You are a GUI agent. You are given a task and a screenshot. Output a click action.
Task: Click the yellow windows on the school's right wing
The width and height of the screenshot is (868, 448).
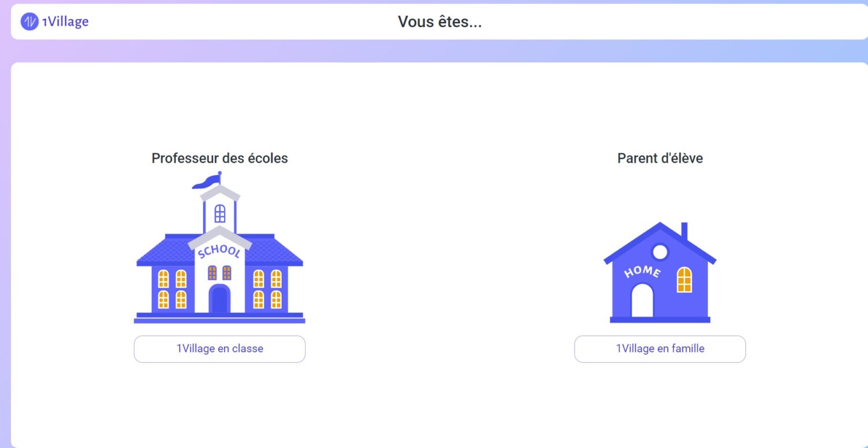pos(267,289)
